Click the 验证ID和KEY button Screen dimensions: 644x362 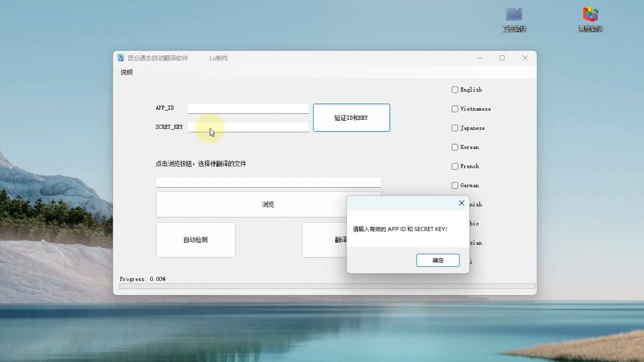pos(352,117)
